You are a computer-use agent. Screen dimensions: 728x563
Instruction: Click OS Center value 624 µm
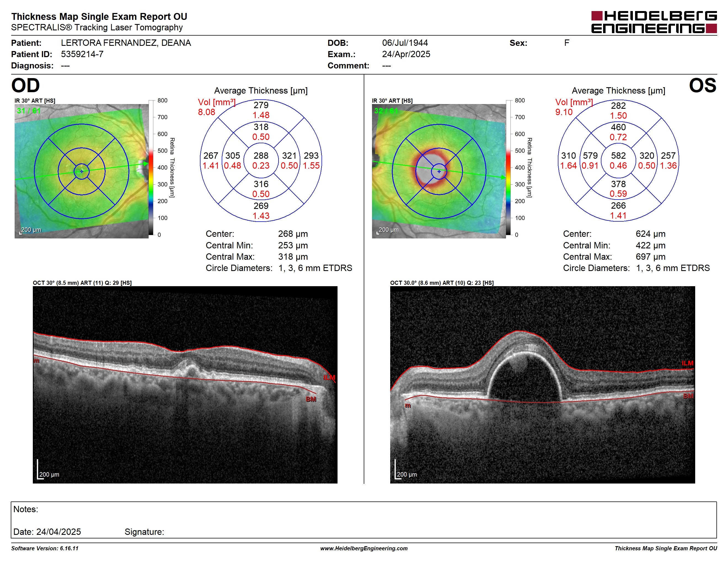[651, 234]
